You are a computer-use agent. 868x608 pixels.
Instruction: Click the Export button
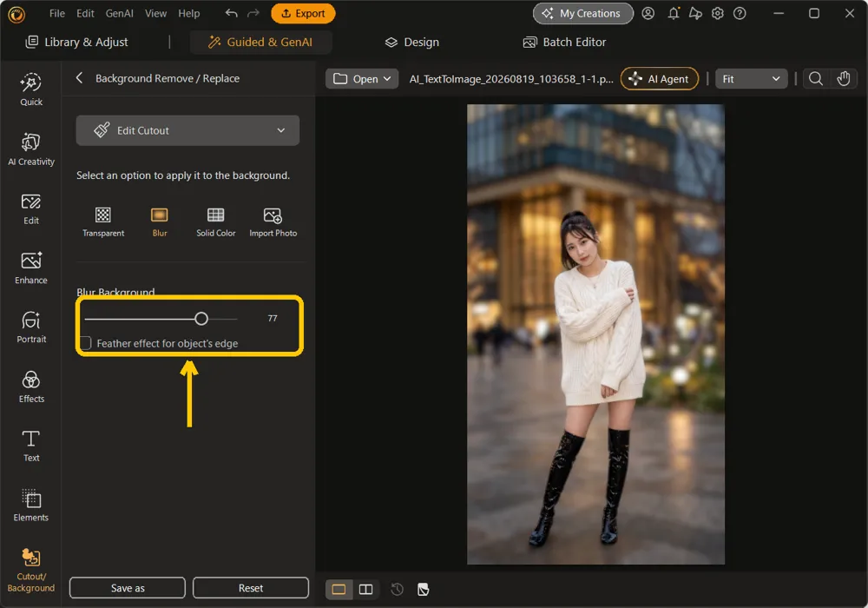point(303,13)
